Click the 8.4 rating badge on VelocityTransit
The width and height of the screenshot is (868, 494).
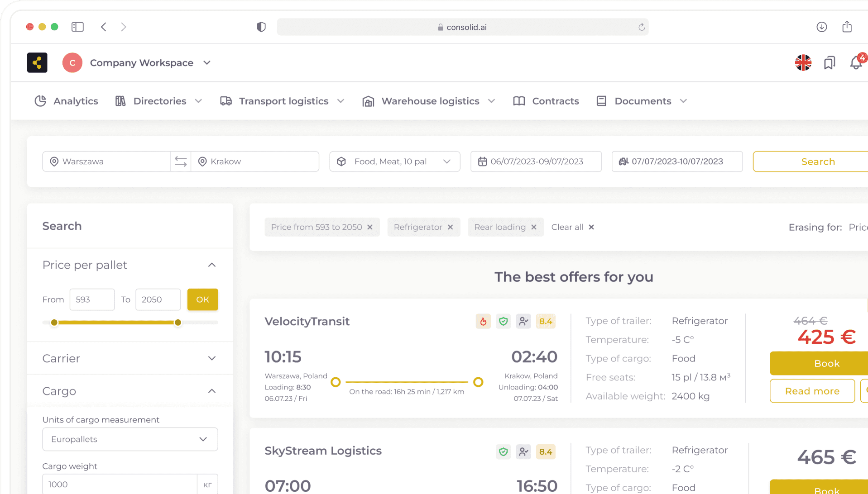click(546, 321)
